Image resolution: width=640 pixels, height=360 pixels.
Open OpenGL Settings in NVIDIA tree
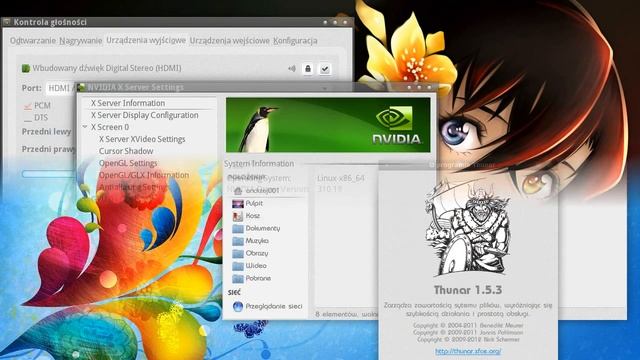click(x=128, y=163)
